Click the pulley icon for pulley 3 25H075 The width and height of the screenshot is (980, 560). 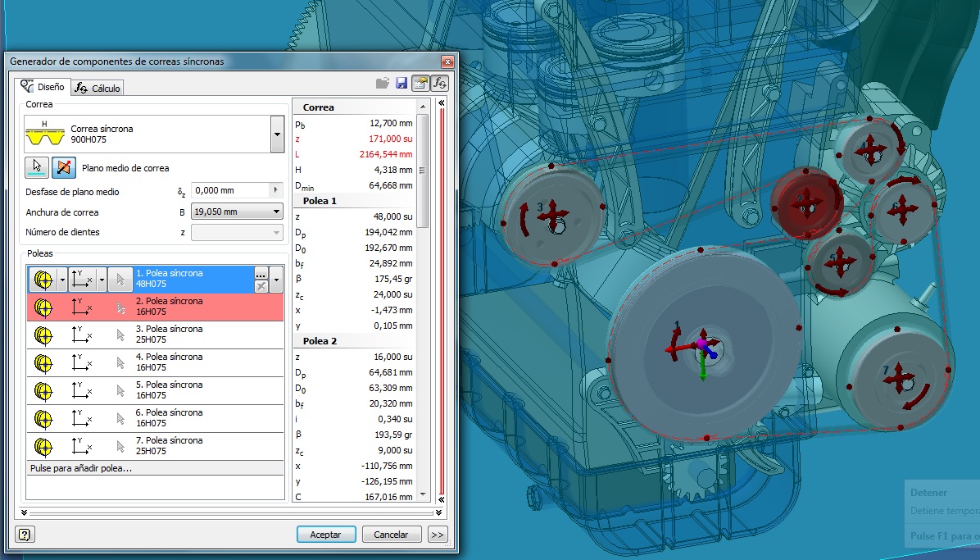[43, 335]
